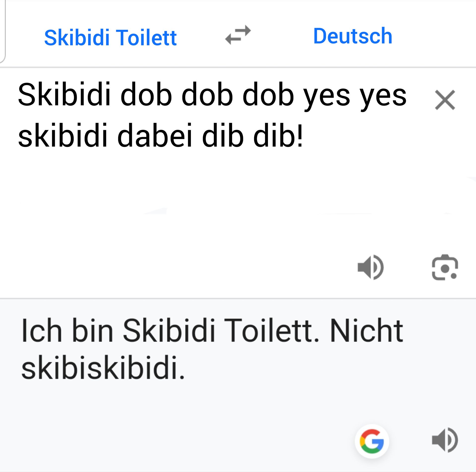Listen to the source text audio

(370, 267)
